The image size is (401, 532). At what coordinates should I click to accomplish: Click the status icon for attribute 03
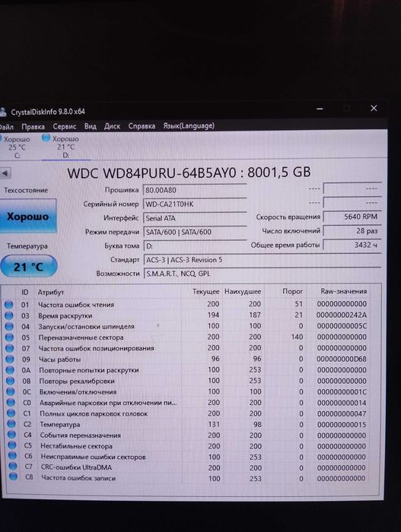[9, 315]
